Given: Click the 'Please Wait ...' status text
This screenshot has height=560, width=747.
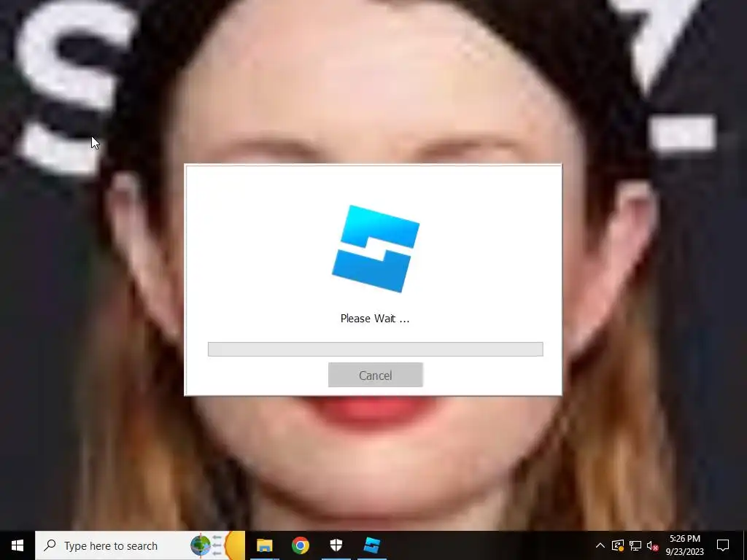Looking at the screenshot, I should point(375,319).
